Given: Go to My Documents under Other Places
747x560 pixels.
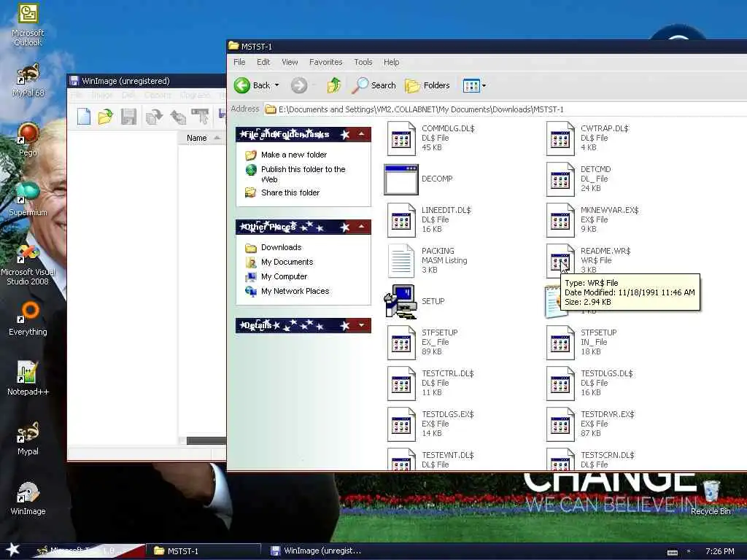Looking at the screenshot, I should pyautogui.click(x=287, y=262).
